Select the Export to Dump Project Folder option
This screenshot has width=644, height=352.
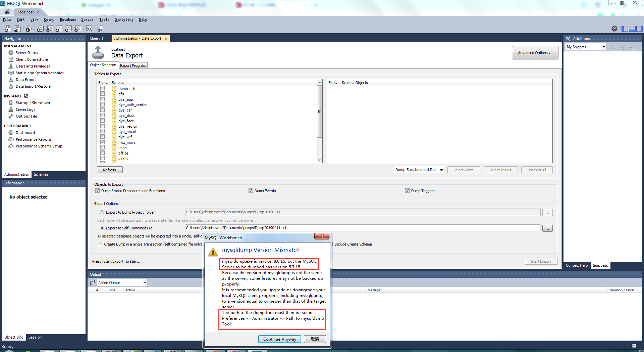tap(102, 212)
